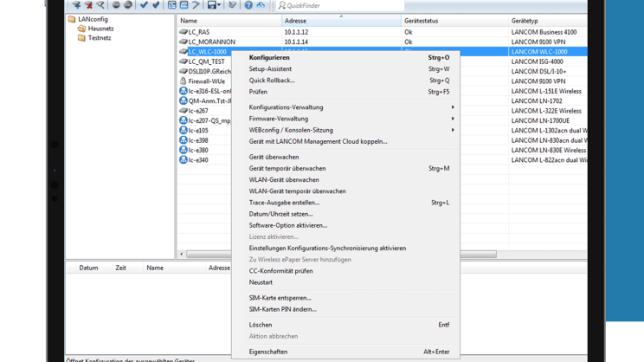Click the LANCOM ISG-4000 device type cell
Viewport: 644px width, 362px height.
538,61
